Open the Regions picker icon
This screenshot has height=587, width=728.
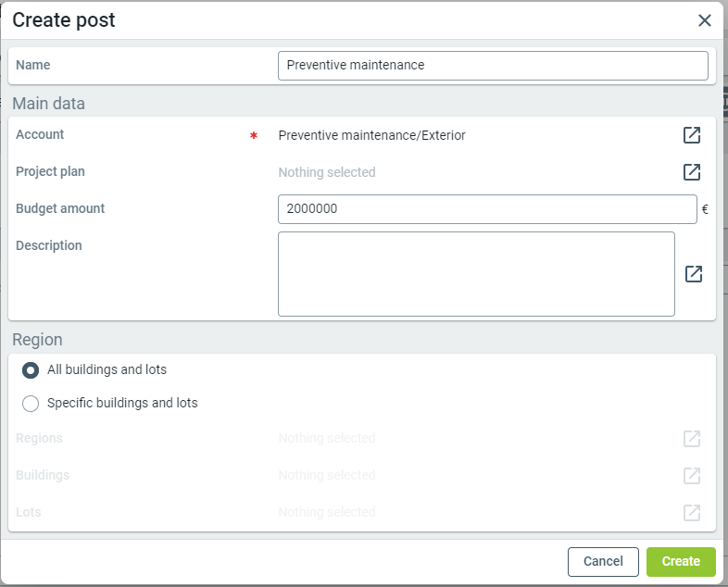tap(692, 439)
